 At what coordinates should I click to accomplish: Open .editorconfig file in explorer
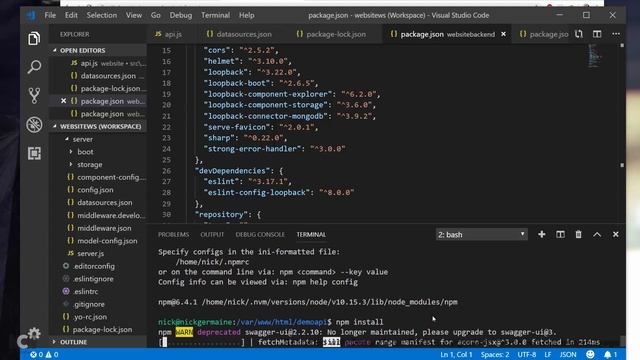point(98,266)
